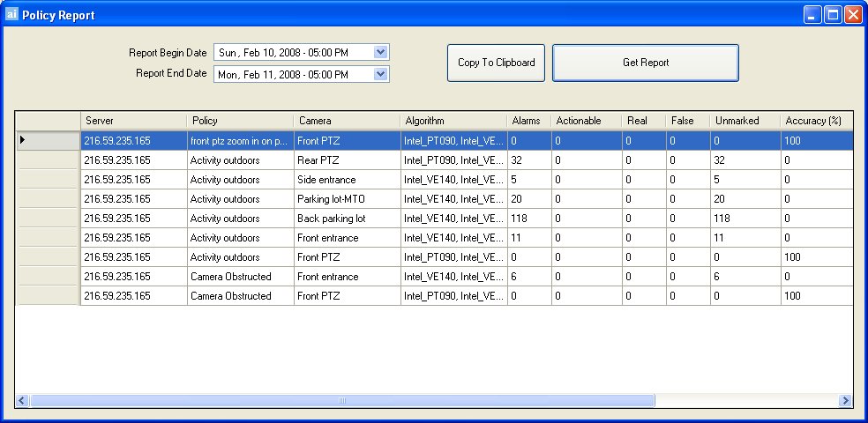Viewport: 868px width, 423px height.
Task: Sort by the Server column header
Action: point(133,121)
